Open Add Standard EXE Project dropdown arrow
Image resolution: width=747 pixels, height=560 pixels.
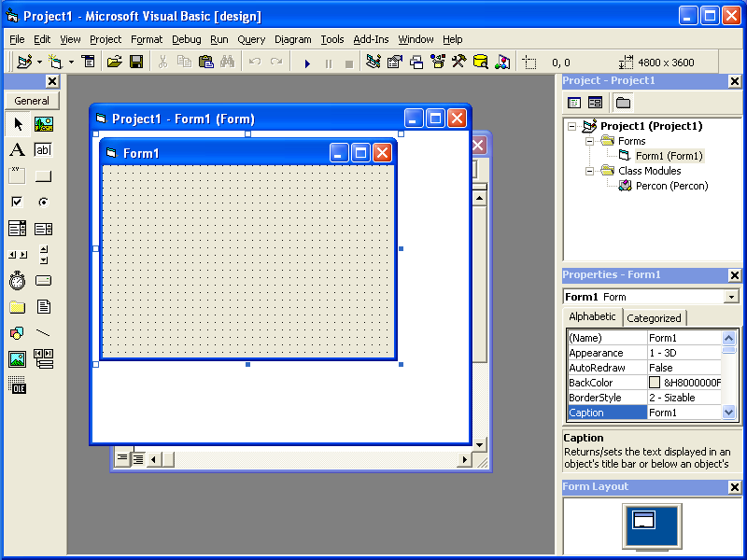[x=39, y=62]
